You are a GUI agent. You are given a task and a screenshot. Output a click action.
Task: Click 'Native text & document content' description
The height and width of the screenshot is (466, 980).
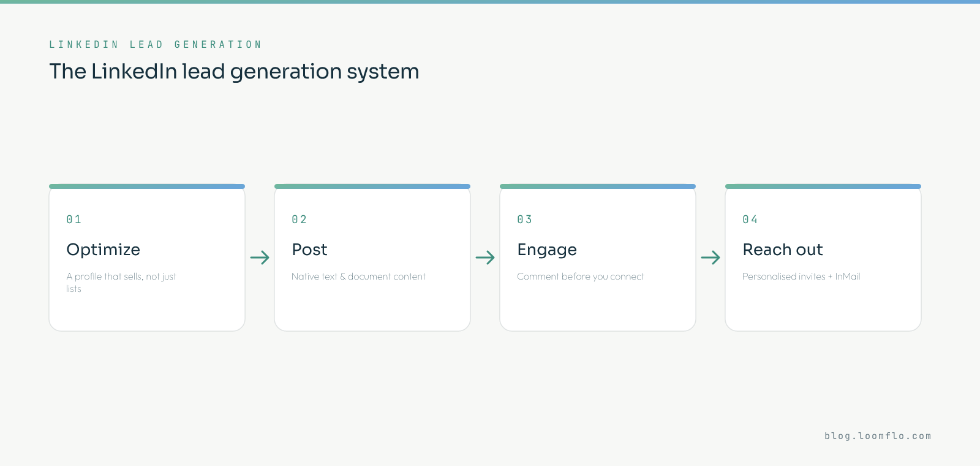pos(358,277)
